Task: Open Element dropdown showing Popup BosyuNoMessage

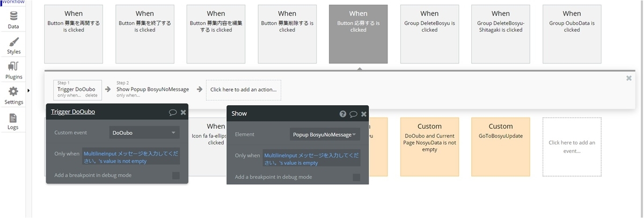Action: [x=325, y=134]
